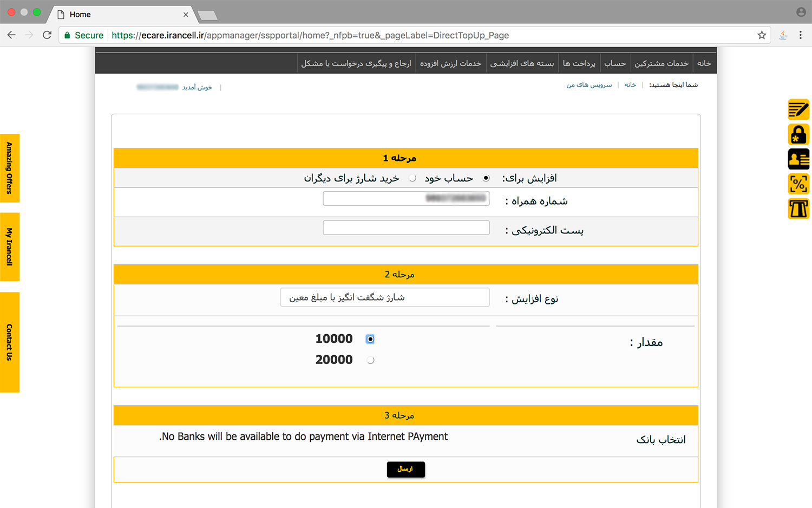
Task: Click the padlock password icon
Action: [798, 134]
